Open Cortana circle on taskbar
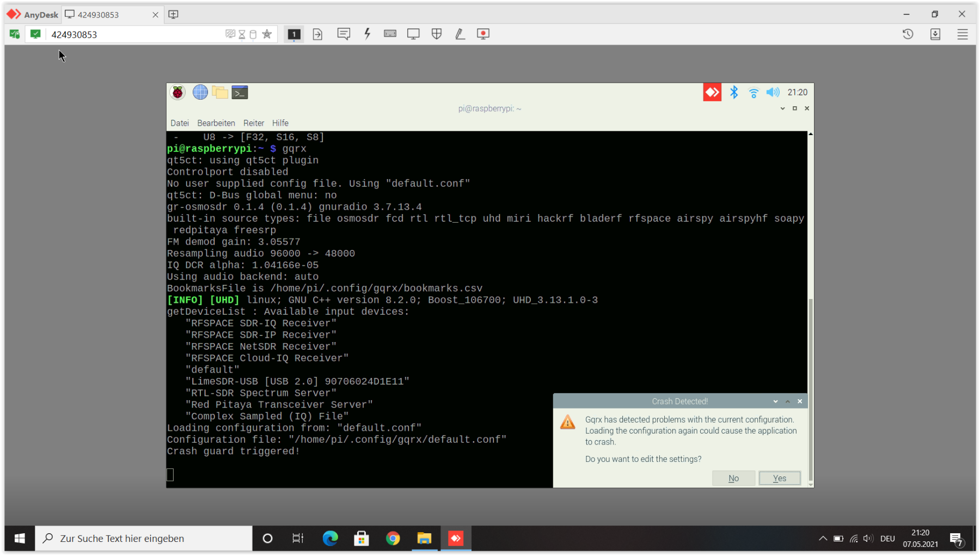980x555 pixels. click(267, 538)
